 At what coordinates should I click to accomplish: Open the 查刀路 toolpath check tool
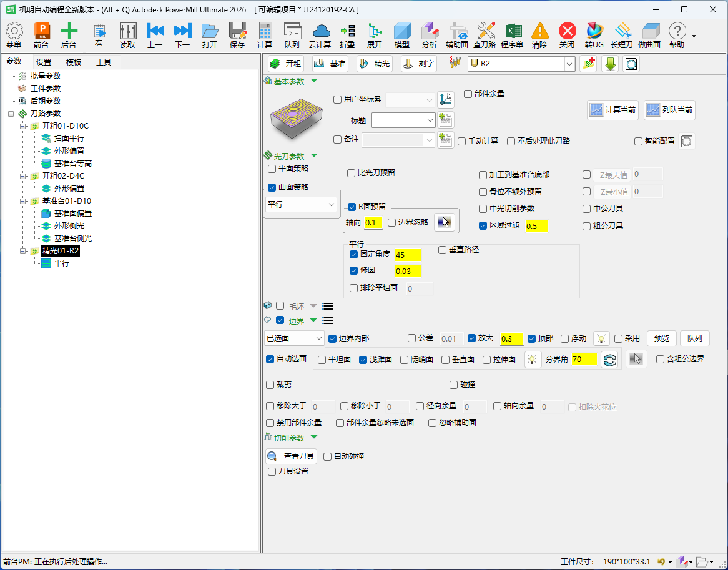486,32
